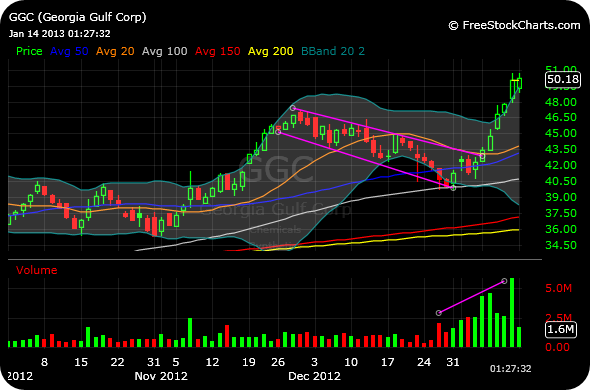
Task: Click the 42.00 price axis label
Action: (561, 165)
